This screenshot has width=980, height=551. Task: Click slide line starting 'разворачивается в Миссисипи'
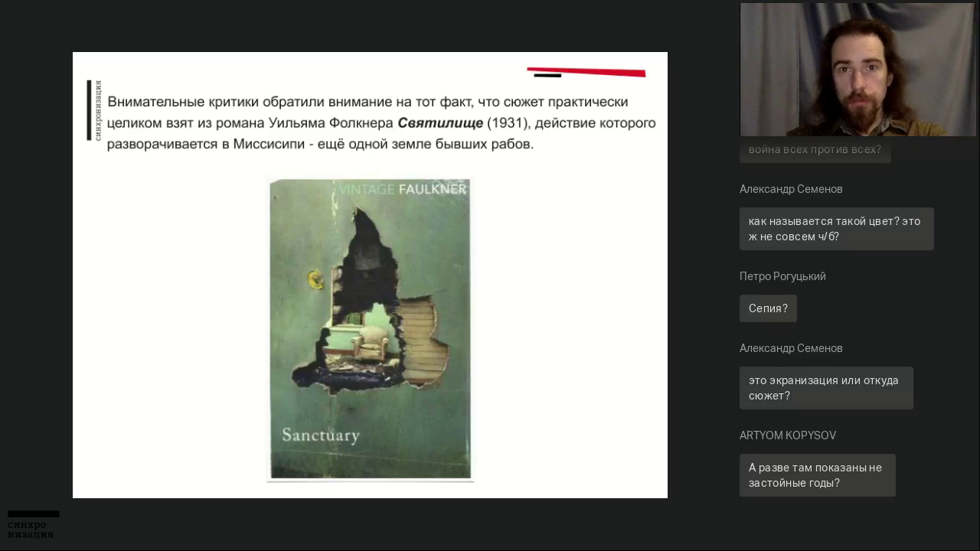pos(320,144)
